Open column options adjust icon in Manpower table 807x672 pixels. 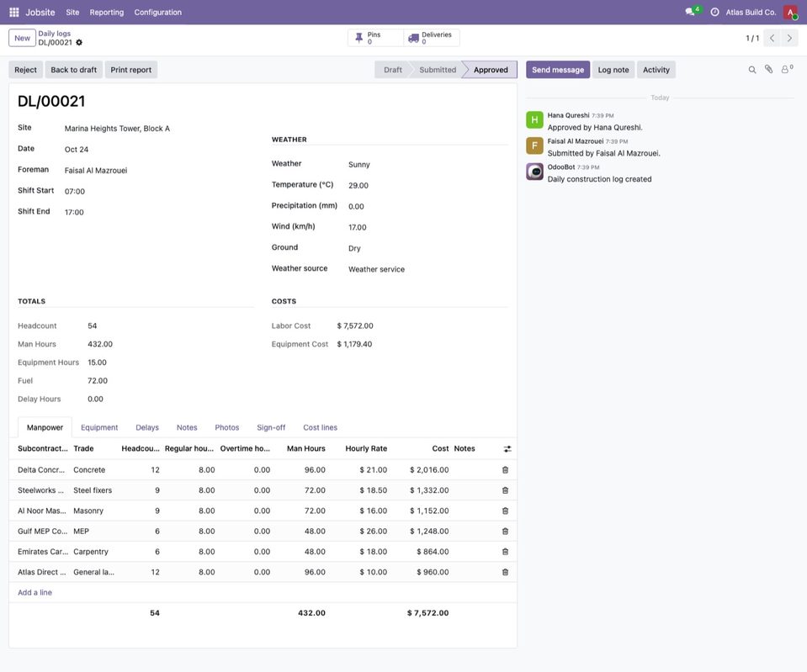tap(507, 449)
